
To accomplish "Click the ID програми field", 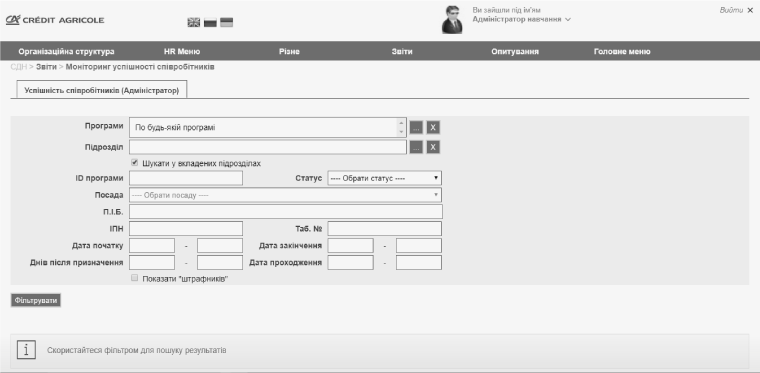I will click(x=186, y=178).
